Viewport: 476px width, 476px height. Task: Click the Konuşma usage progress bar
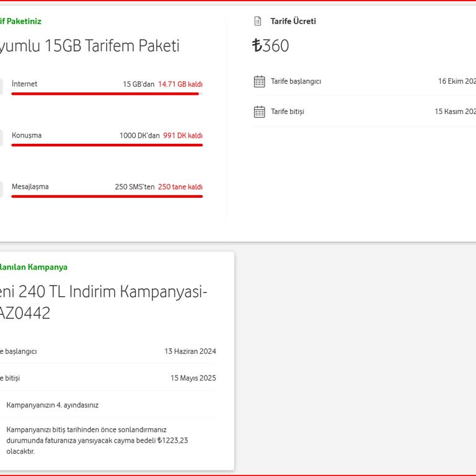point(107,145)
